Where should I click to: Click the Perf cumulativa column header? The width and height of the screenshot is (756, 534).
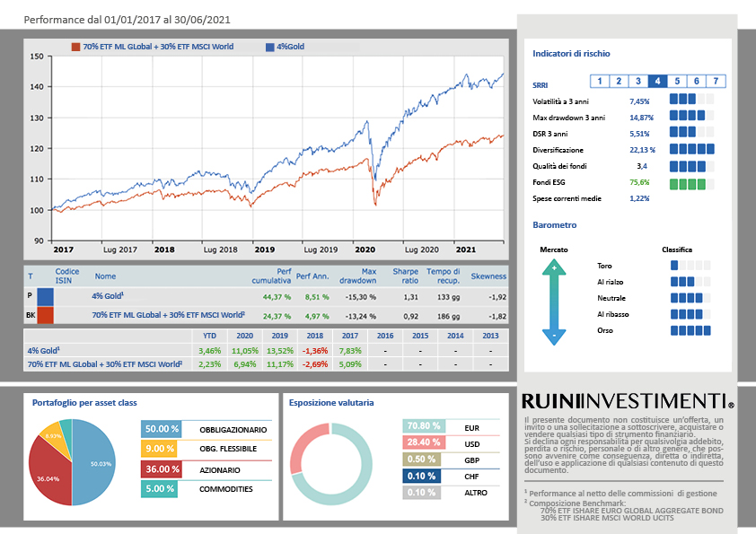click(271, 276)
